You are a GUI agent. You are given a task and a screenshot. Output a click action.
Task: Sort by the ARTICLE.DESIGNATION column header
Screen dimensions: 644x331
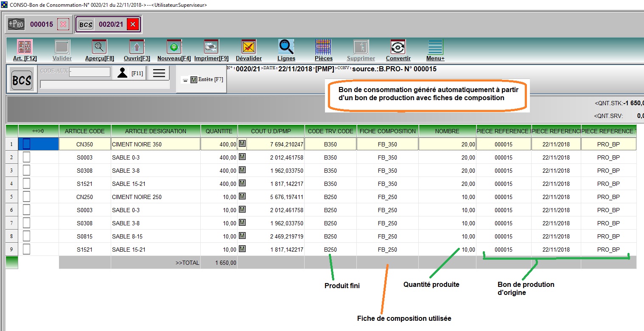pyautogui.click(x=155, y=131)
